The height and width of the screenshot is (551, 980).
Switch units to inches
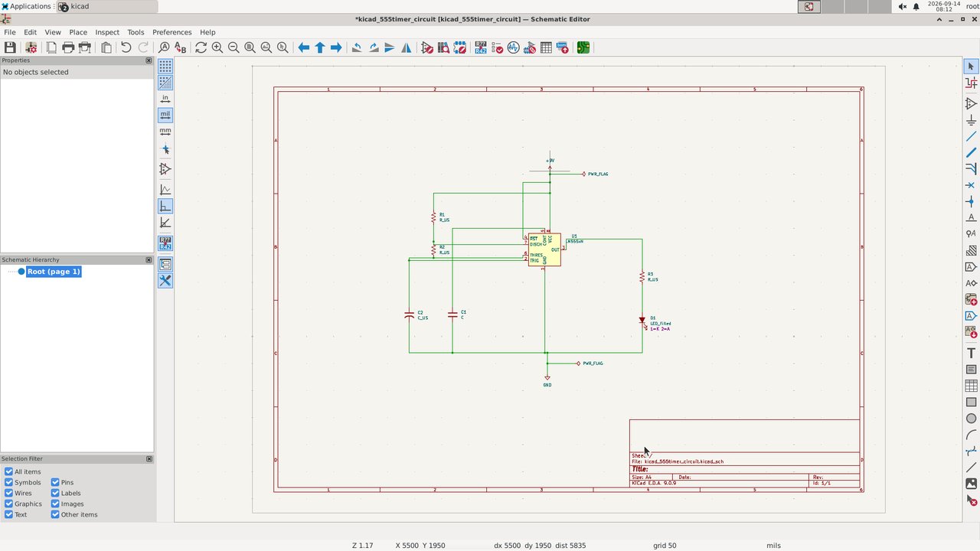(x=165, y=98)
